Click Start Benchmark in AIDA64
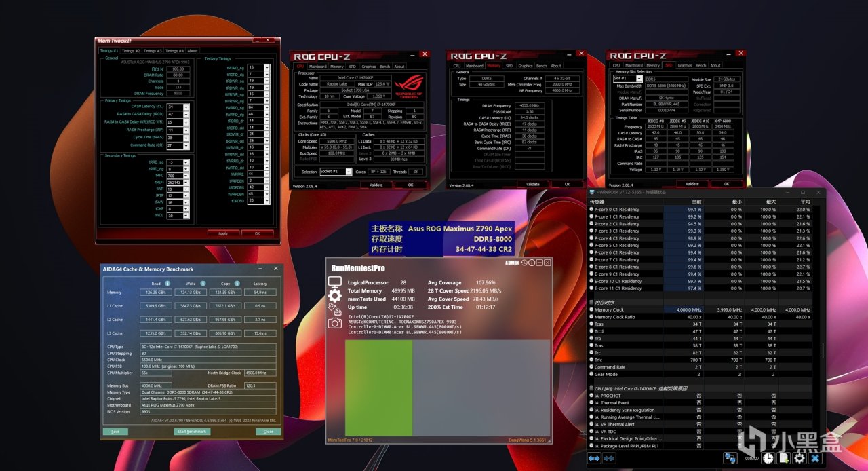The height and width of the screenshot is (471, 868). (x=192, y=432)
